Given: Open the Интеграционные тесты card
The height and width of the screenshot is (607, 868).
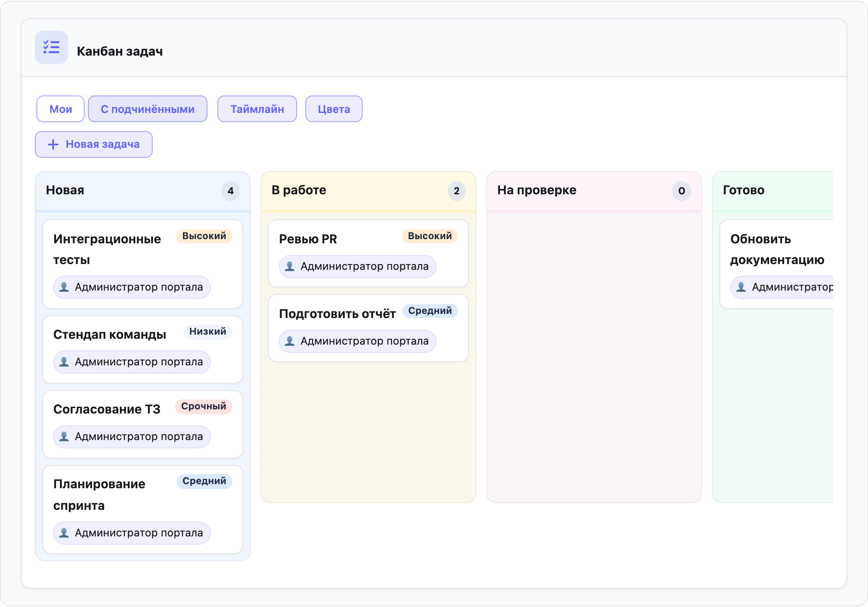Looking at the screenshot, I should pyautogui.click(x=143, y=264).
